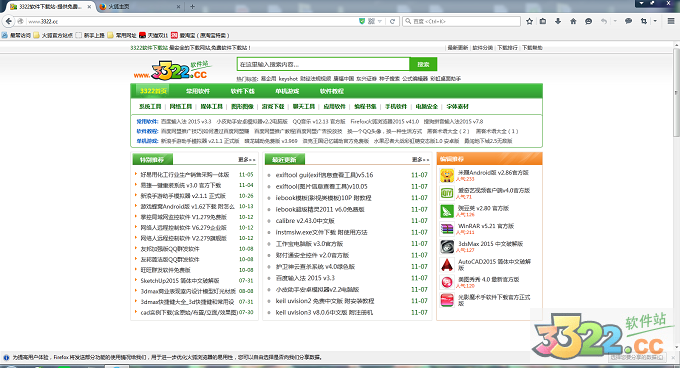This screenshot has height=368, width=680.
Task: Open the common websites bookmark folder
Action: [x=122, y=35]
